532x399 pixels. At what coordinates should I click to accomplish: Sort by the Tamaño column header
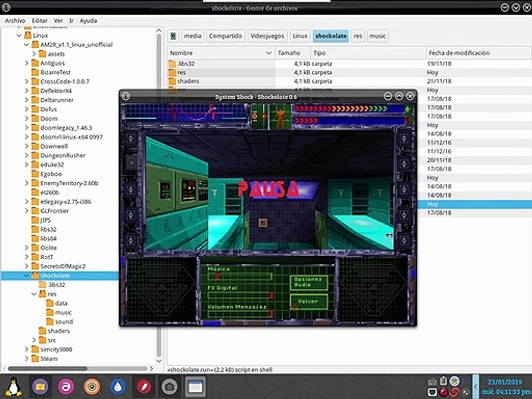[293, 53]
